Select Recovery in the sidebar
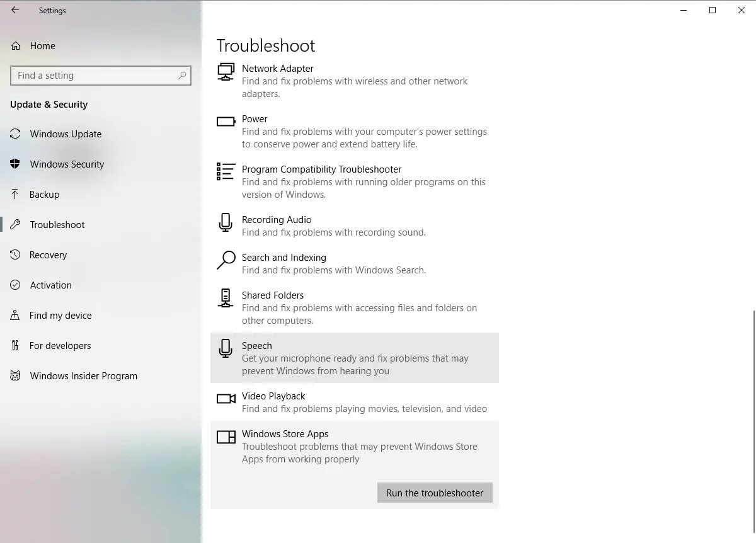This screenshot has height=543, width=756. (48, 255)
